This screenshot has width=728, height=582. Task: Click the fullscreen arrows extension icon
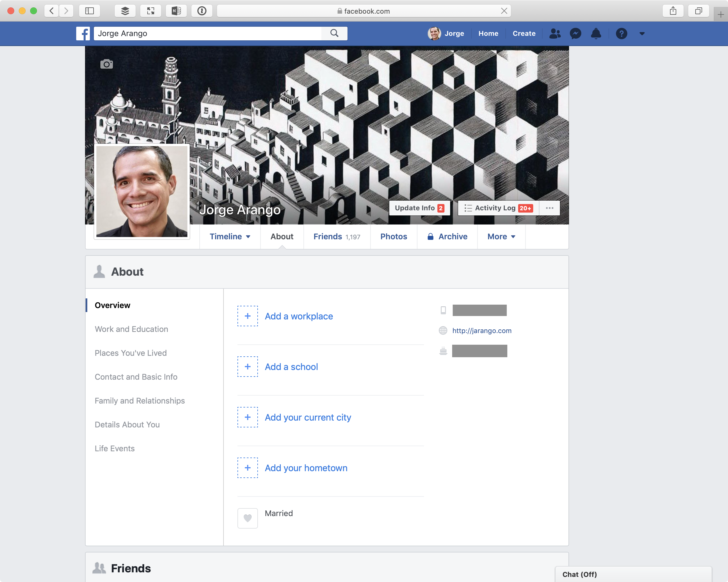[151, 11]
